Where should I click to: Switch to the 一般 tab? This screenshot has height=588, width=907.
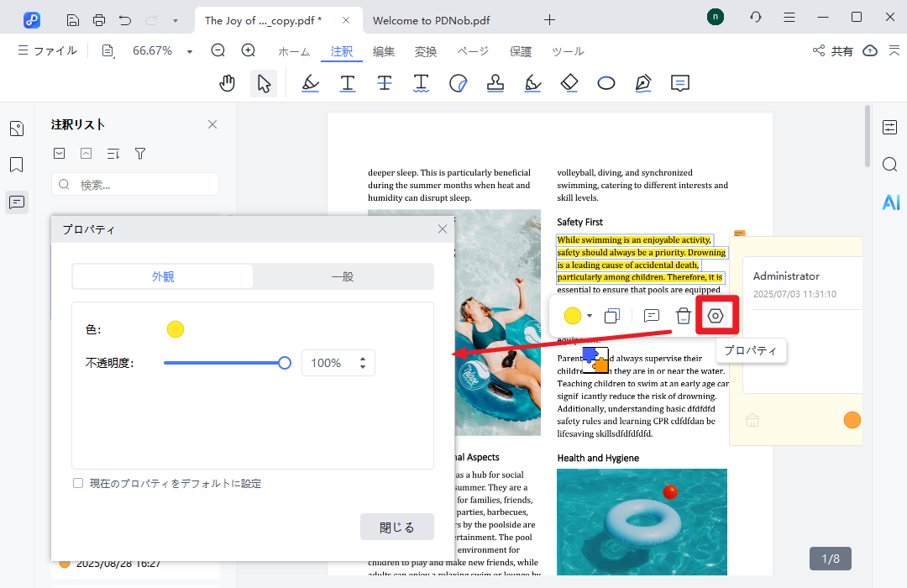pos(343,276)
